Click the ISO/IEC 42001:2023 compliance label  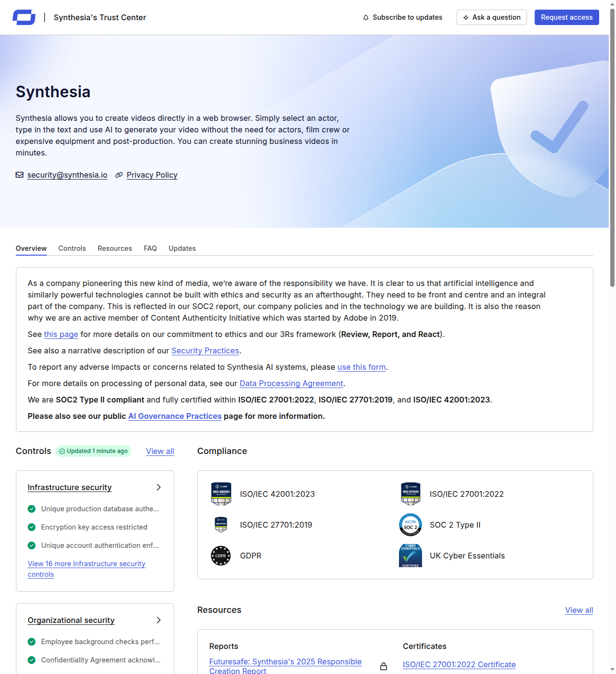pyautogui.click(x=278, y=494)
